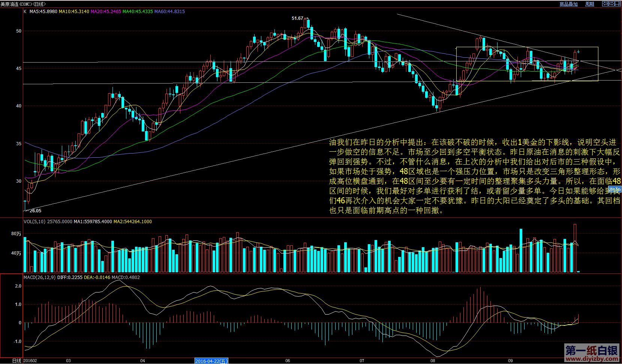Viewport: 622px width, 364px height.
Task: Open the 商品叠加 overlay link
Action: click(568, 4)
